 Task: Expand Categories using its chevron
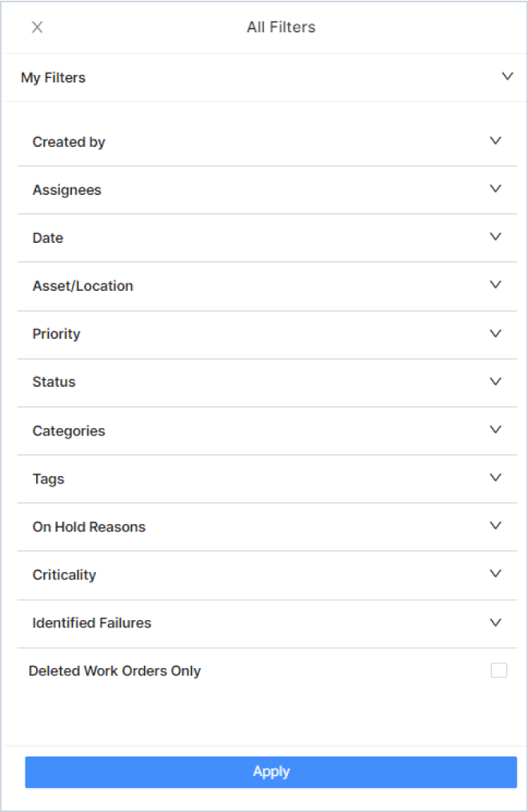point(495,430)
